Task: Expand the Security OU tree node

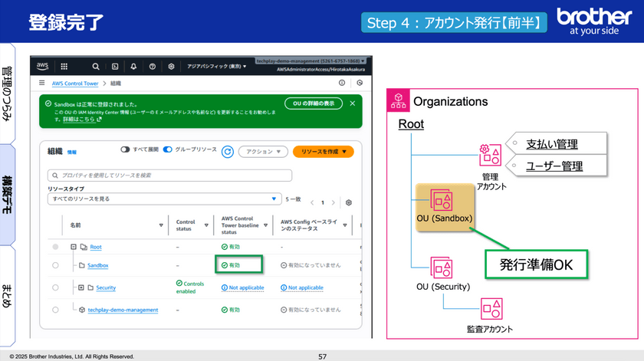Action: coord(80,287)
